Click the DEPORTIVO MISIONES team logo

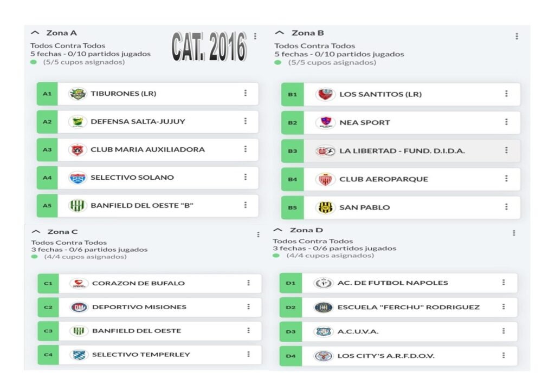pos(79,307)
